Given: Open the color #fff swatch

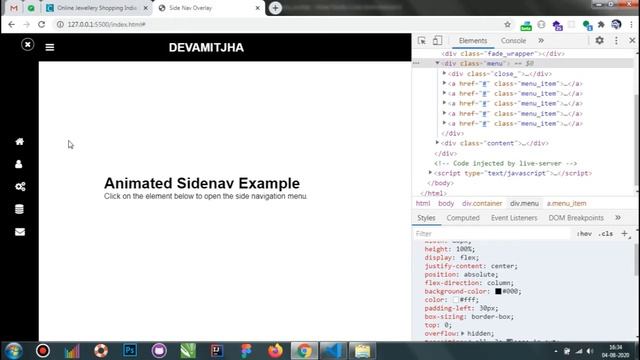Looking at the screenshot, I should 456,300.
